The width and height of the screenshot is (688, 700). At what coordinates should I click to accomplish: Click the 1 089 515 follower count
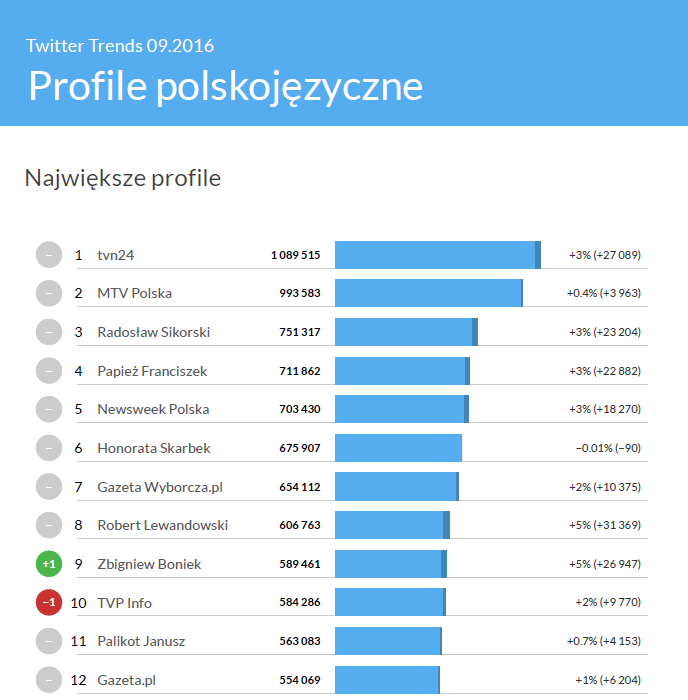(x=295, y=255)
